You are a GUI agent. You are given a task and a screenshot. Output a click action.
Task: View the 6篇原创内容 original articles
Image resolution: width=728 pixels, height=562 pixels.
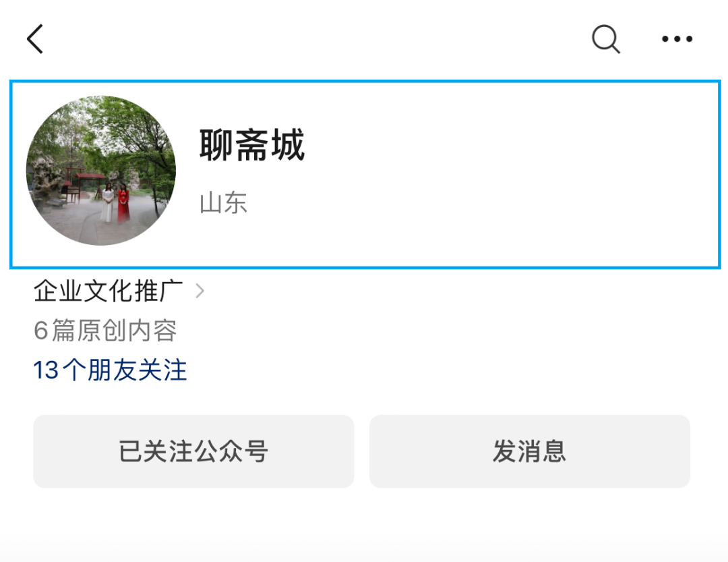click(105, 331)
